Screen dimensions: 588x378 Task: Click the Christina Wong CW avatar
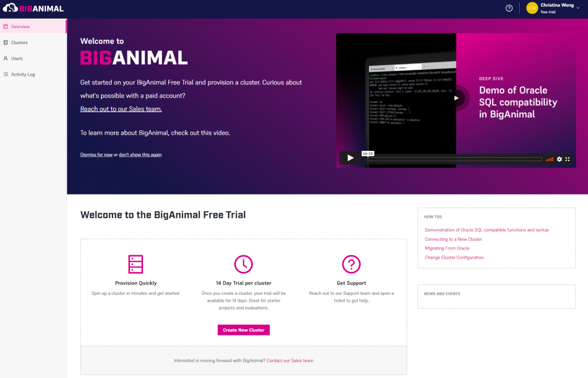tap(532, 8)
